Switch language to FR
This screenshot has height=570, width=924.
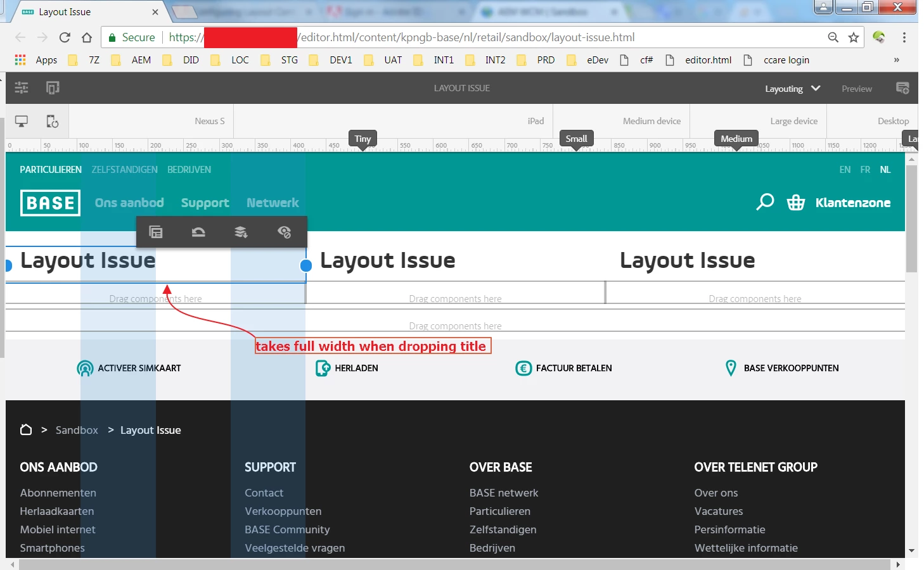(865, 170)
